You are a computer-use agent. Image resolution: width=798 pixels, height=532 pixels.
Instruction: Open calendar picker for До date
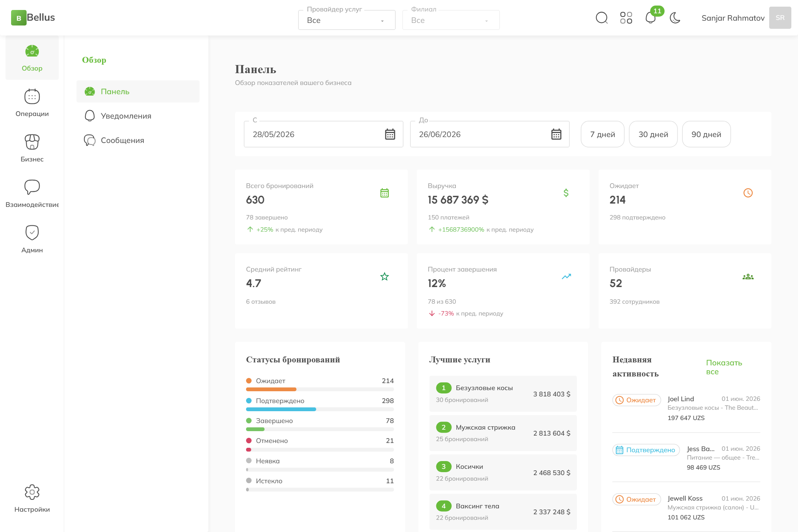pyautogui.click(x=556, y=134)
